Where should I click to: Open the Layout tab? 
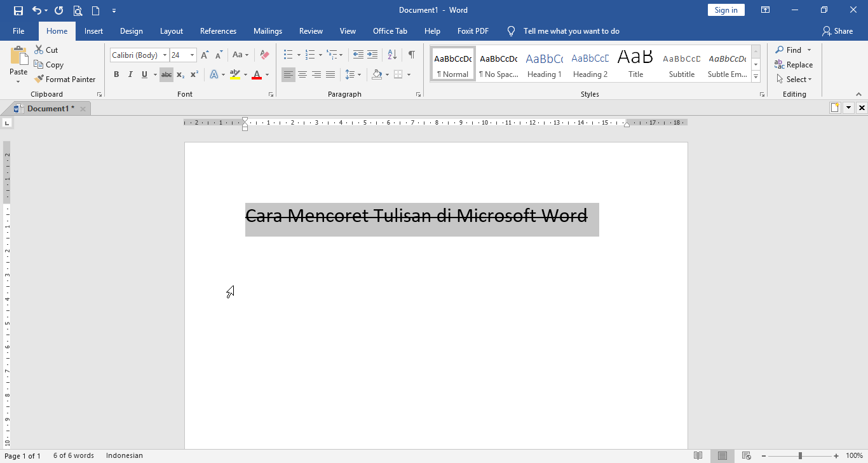click(172, 31)
